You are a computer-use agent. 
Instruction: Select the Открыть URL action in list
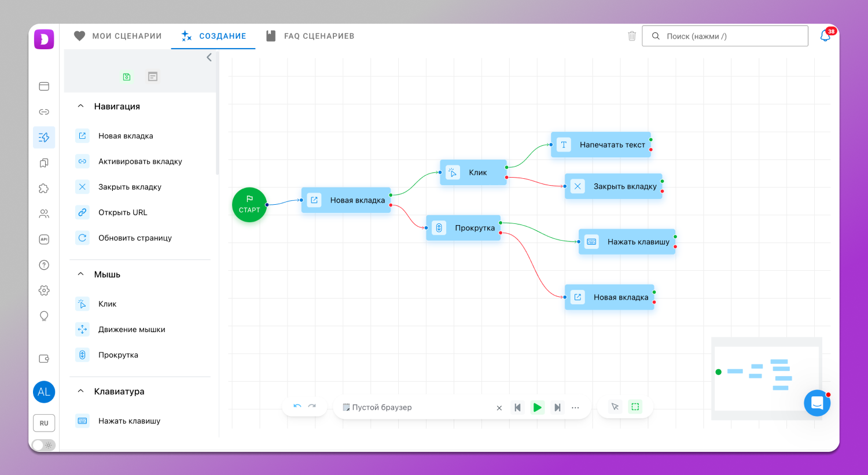(123, 212)
